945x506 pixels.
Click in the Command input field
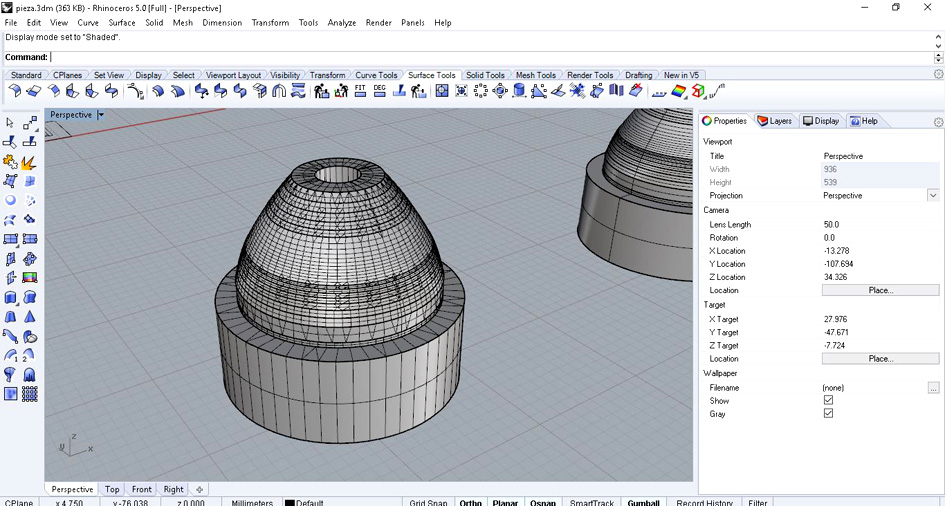coord(491,57)
